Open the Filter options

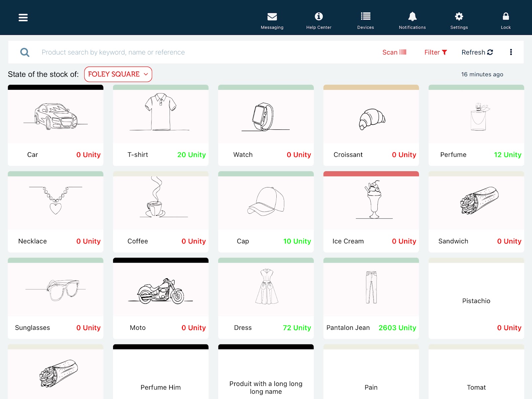[x=436, y=52]
